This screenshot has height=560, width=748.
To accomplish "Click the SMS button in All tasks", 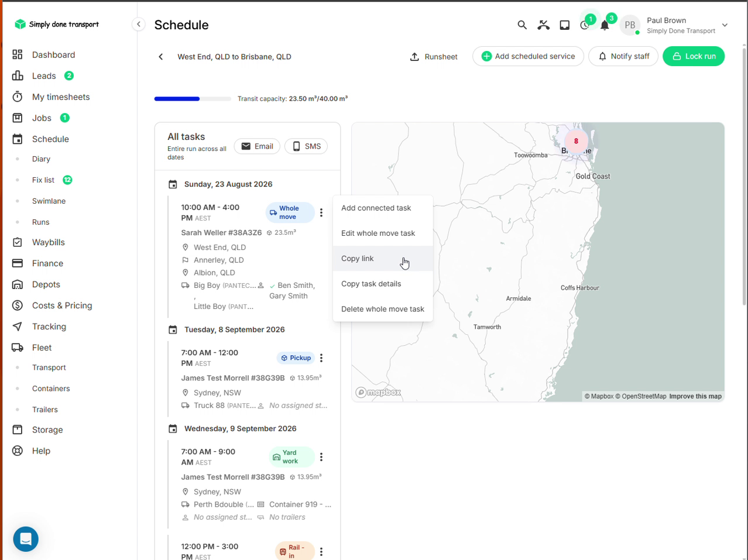I will 306,146.
